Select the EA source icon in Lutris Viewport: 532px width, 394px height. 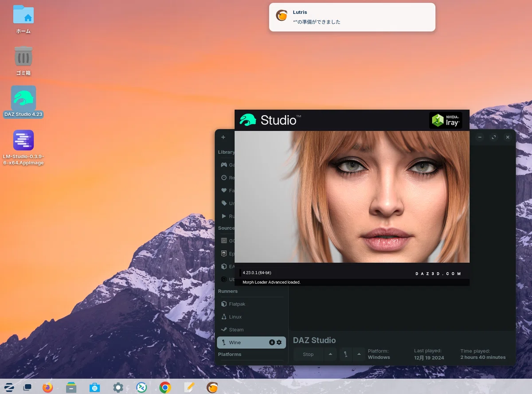click(224, 267)
